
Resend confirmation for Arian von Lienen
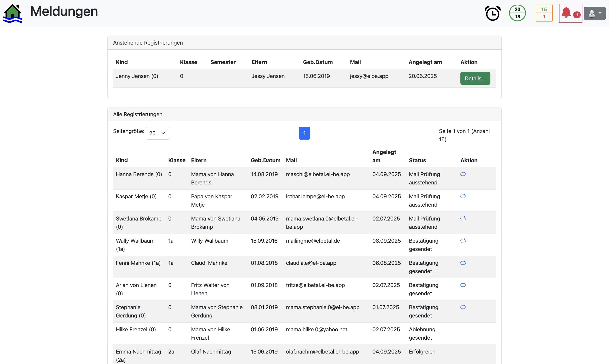click(x=463, y=285)
